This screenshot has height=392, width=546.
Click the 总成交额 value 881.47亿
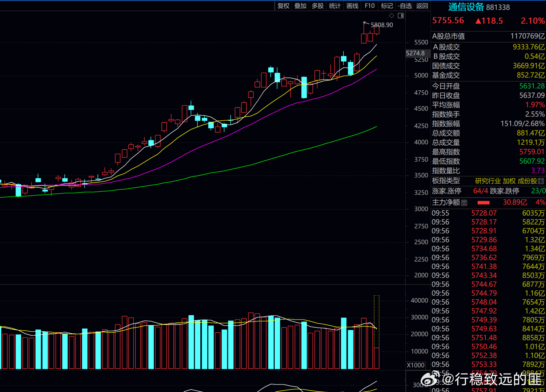531,133
